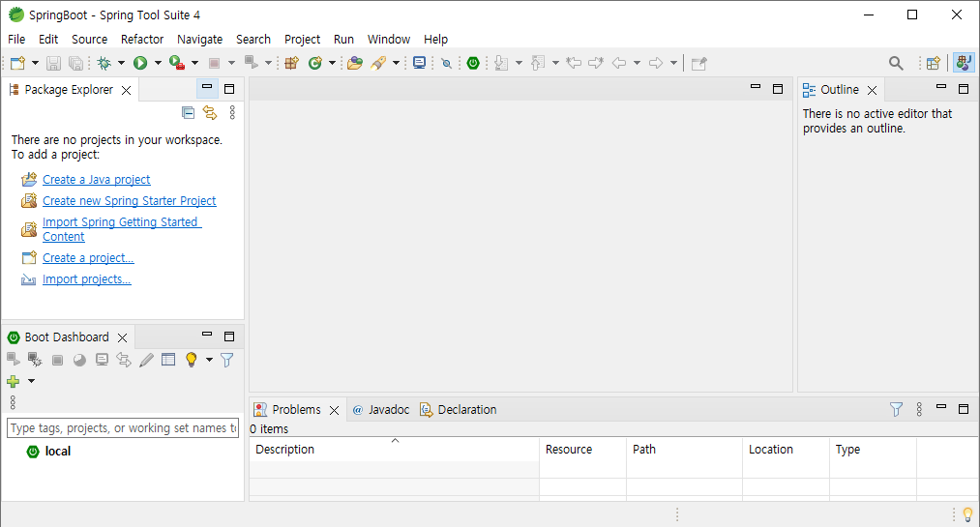Click the green Run play button

140,63
